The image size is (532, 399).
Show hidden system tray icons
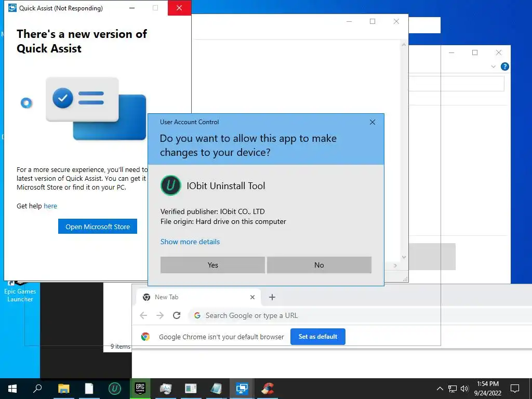pyautogui.click(x=440, y=389)
